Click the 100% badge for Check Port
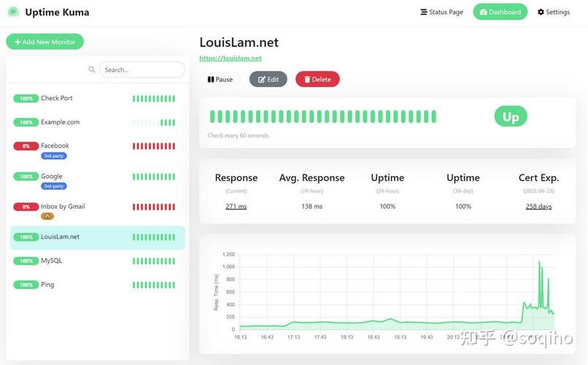Viewport: 588px width, 365px height. tap(26, 99)
